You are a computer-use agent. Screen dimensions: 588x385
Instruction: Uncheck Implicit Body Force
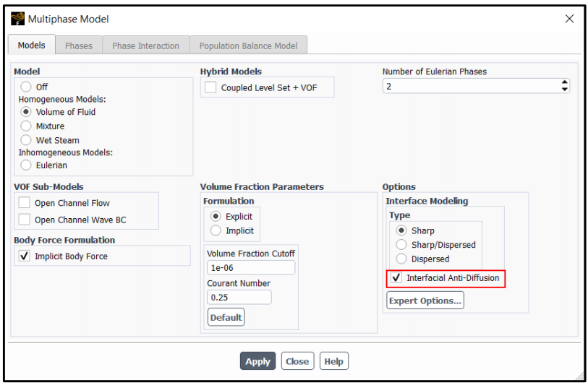(x=25, y=256)
